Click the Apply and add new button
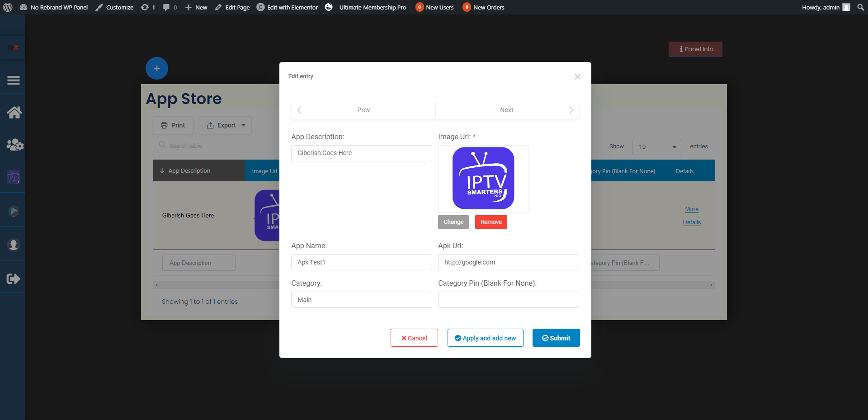The height and width of the screenshot is (420, 868). 485,338
